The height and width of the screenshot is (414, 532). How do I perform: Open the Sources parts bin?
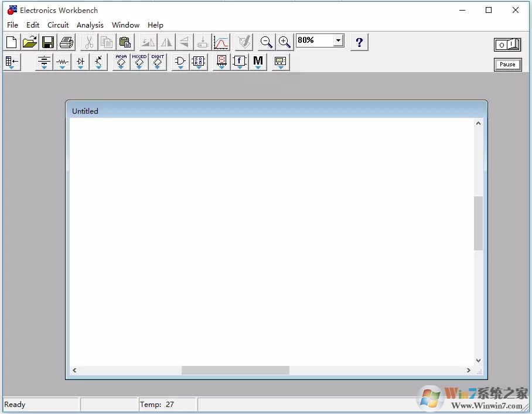[x=44, y=62]
